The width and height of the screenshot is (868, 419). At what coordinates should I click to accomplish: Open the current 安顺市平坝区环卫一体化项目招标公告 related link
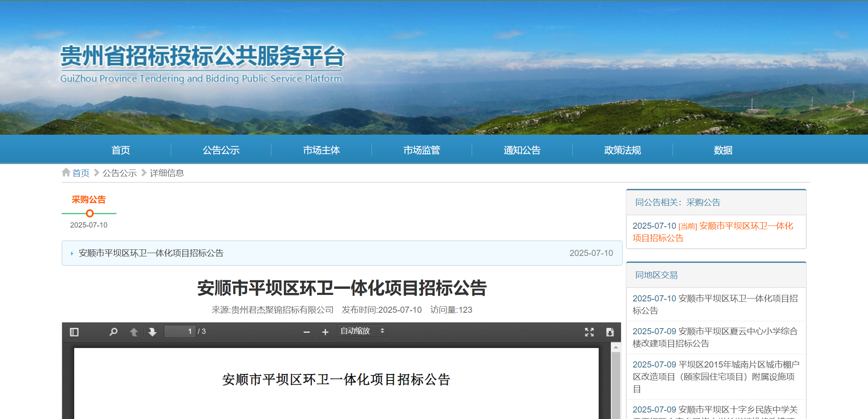point(713,232)
